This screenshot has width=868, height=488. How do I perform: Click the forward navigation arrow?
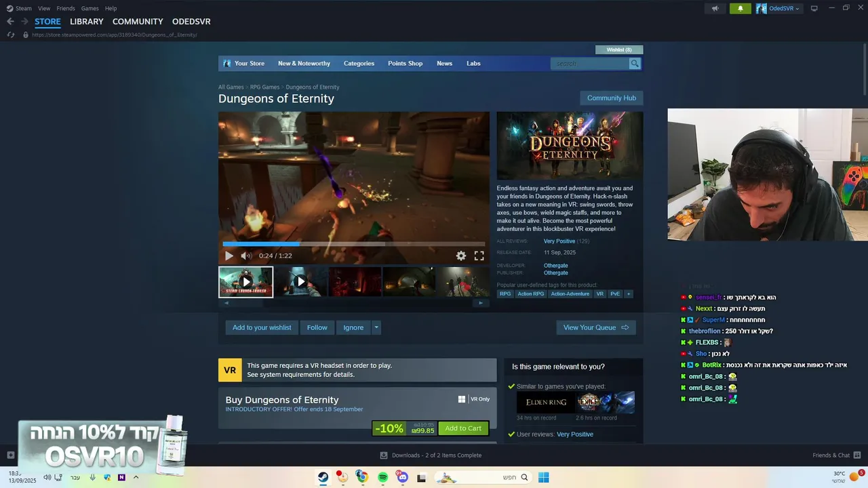point(24,22)
